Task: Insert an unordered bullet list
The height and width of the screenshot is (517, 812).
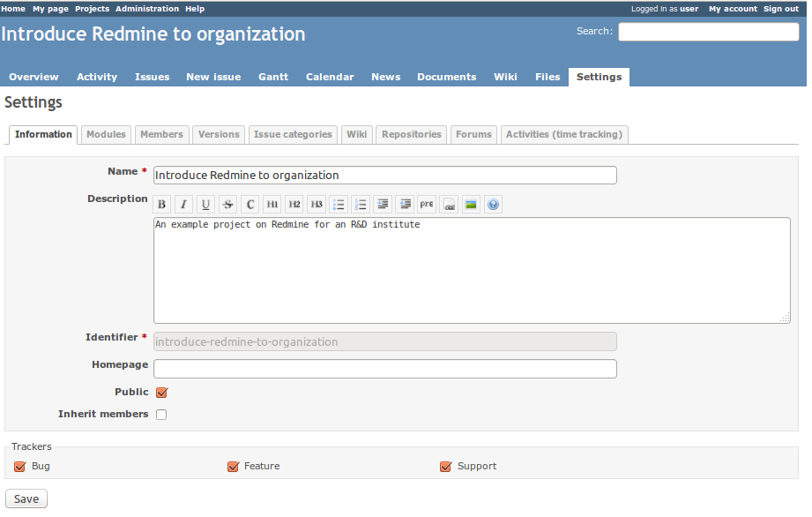Action: 339,205
